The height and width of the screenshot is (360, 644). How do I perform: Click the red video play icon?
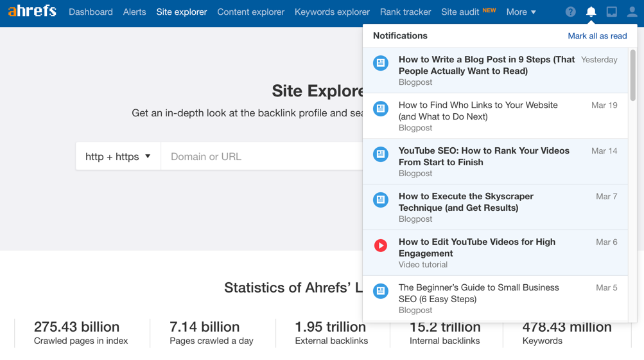pyautogui.click(x=381, y=246)
